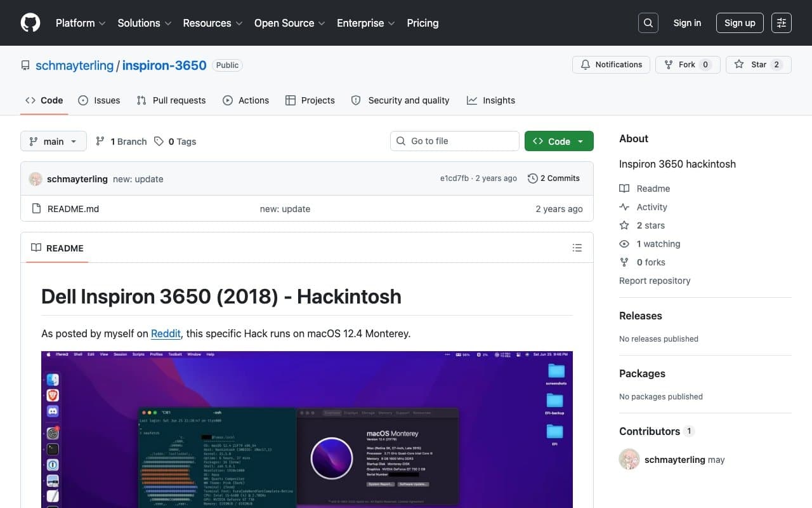Click Dell Inspiron 3650 (2018) Hackintosh heading
Screen dimensions: 812x508
(x=221, y=297)
